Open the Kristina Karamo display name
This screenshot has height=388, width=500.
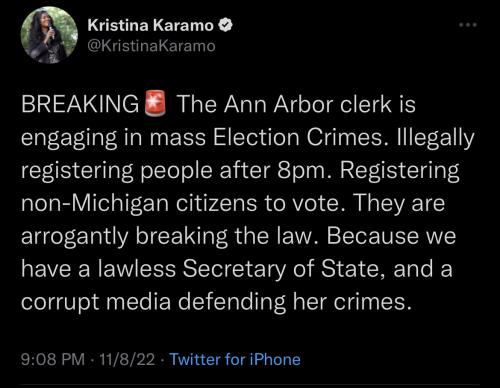tap(151, 25)
